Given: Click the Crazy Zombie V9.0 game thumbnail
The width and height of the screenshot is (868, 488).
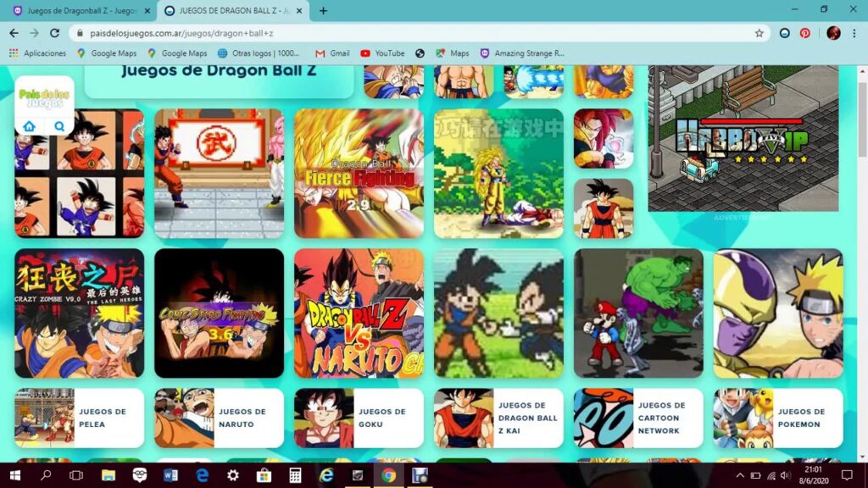Looking at the screenshot, I should tap(79, 313).
